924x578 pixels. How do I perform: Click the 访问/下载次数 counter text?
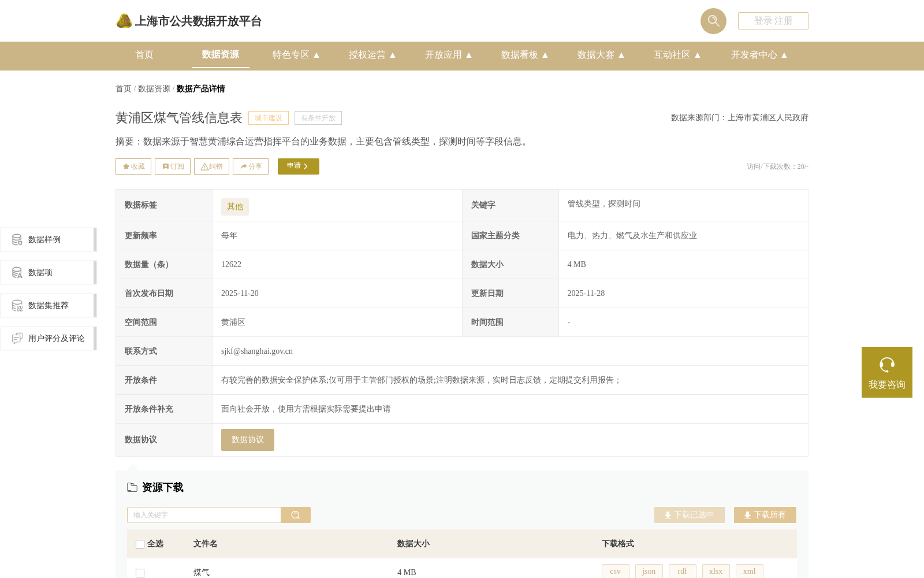tap(777, 166)
